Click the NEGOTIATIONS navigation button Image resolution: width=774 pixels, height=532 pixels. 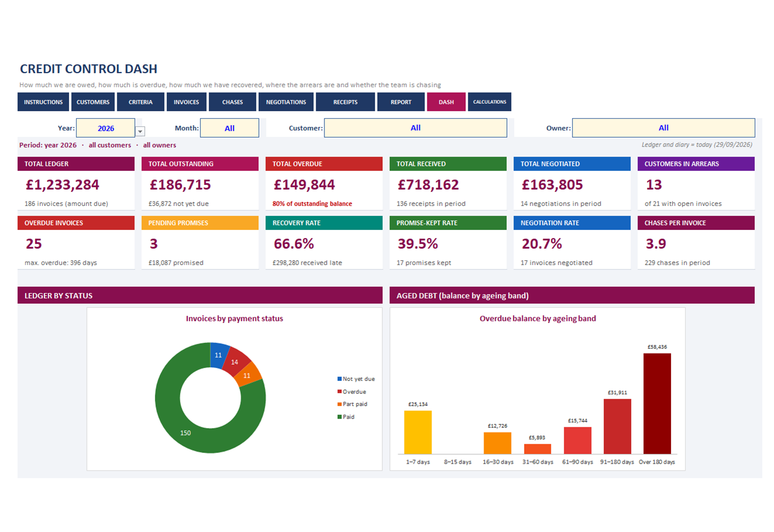point(286,102)
